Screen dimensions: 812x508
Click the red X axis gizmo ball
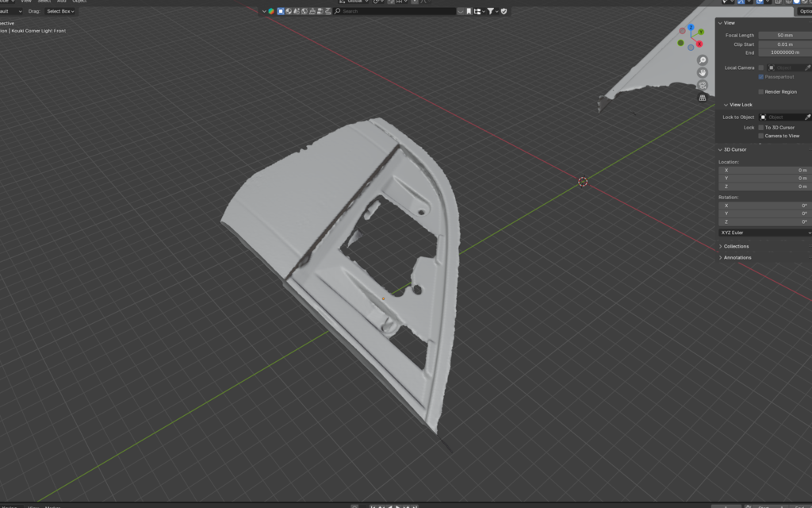tap(699, 44)
